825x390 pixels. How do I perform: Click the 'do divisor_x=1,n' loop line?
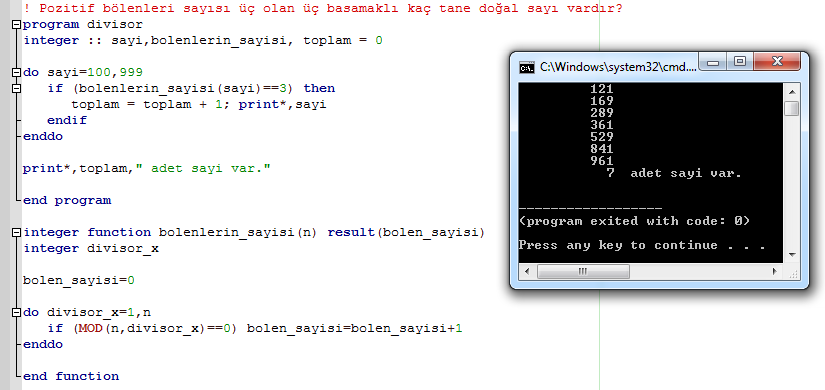tap(87, 312)
